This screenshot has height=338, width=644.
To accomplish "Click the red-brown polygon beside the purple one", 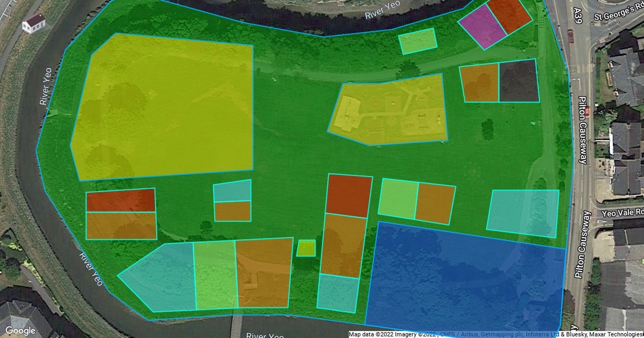I will [x=510, y=14].
